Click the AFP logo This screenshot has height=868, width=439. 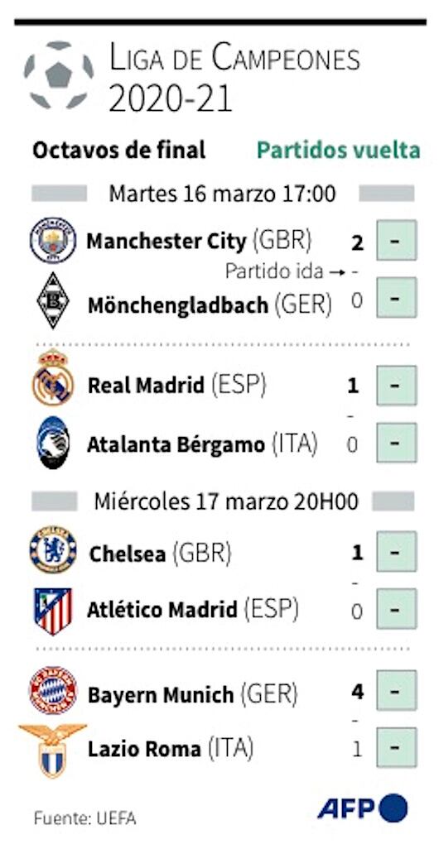pos(363,808)
